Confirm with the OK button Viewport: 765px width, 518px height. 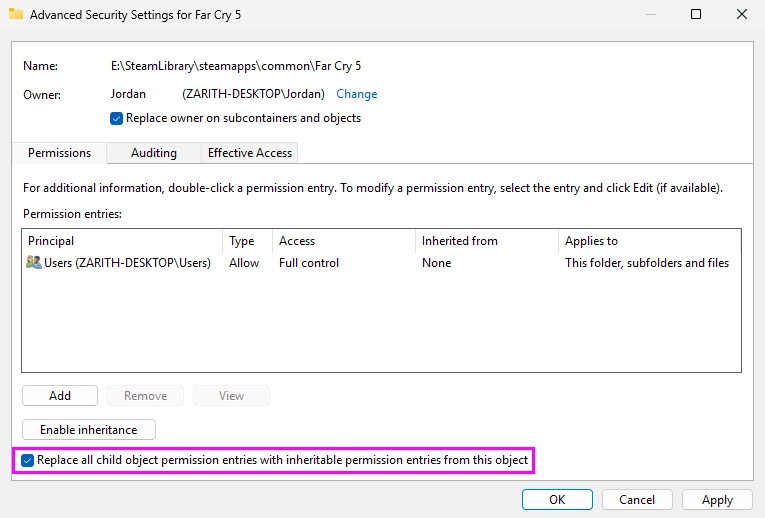coord(557,499)
